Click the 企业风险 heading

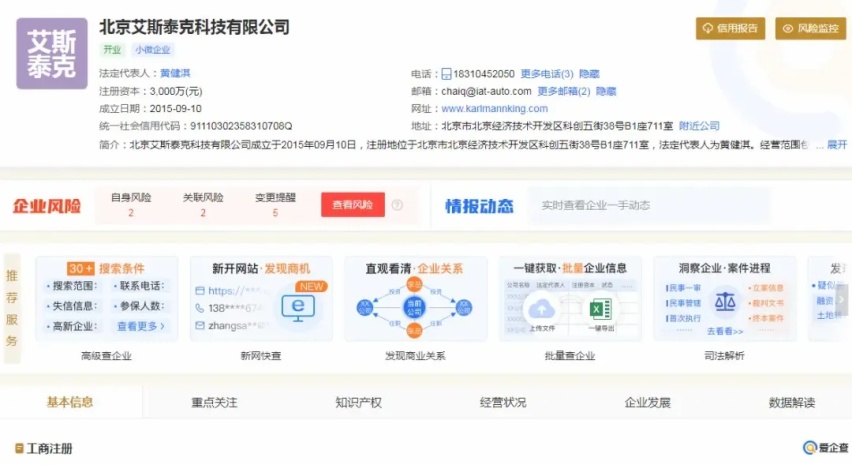coord(47,206)
